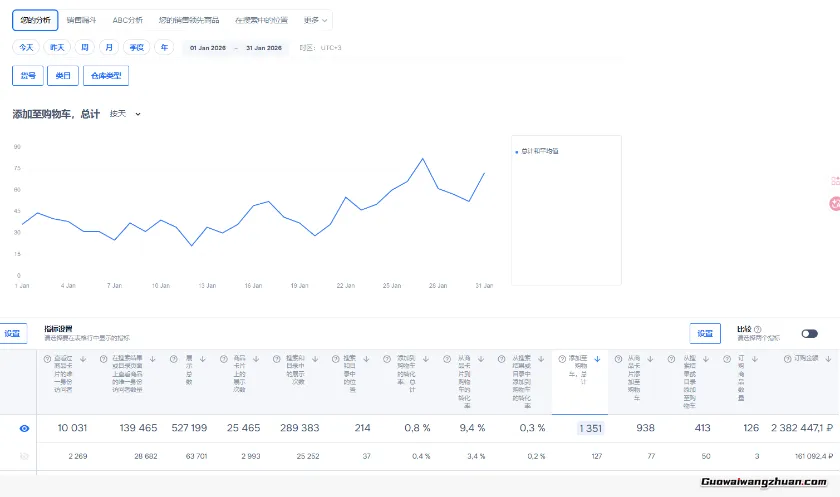Click the 设置 button beside the 比较 switch
Image resolution: width=840 pixels, height=497 pixels.
(705, 334)
